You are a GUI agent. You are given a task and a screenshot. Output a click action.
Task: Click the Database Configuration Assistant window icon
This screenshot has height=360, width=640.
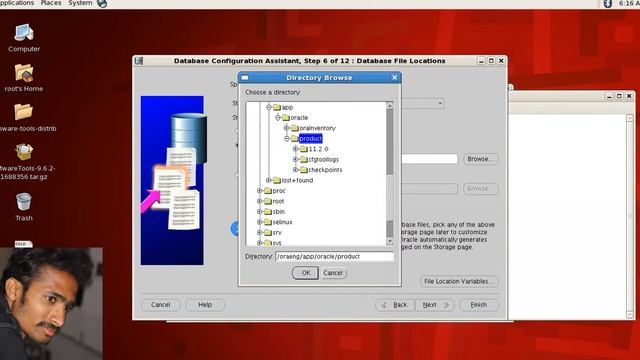139,61
